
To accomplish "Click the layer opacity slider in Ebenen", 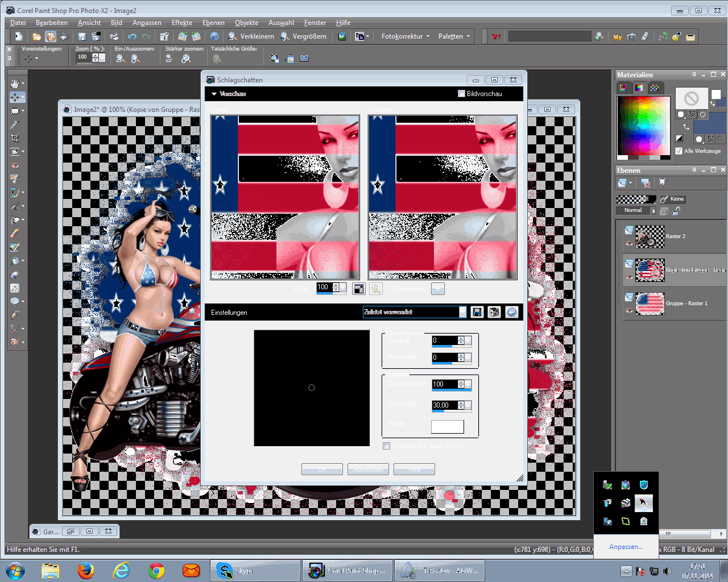I will tap(636, 199).
